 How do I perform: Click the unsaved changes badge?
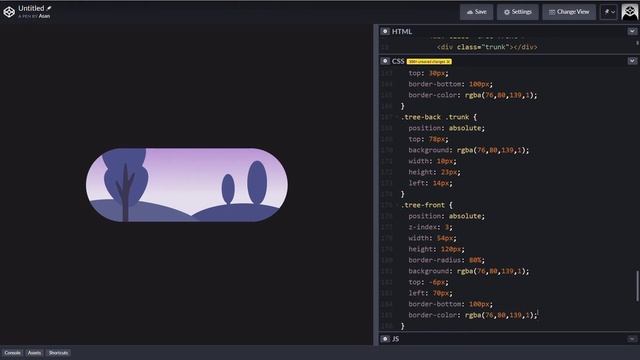[429, 62]
